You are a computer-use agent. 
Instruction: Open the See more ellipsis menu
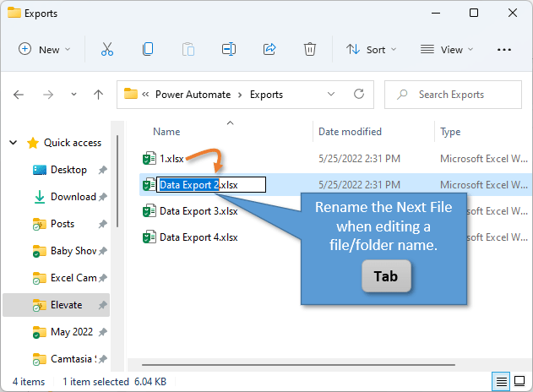[x=504, y=50]
